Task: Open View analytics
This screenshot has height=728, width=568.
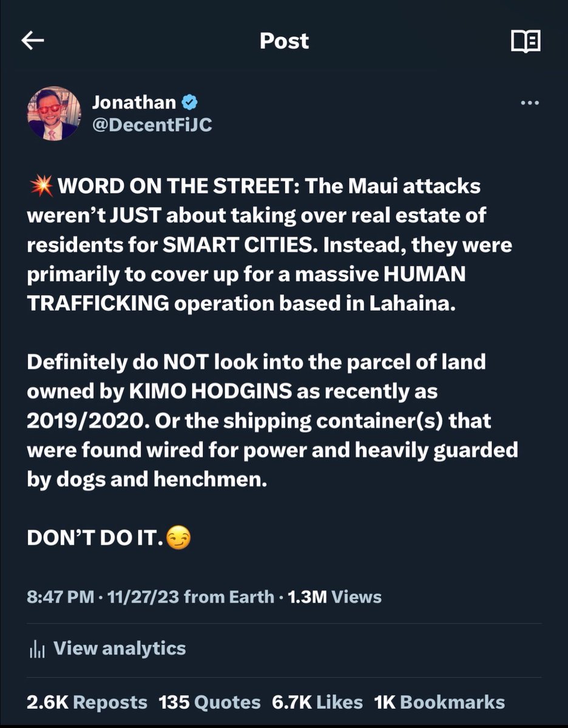Action: (x=120, y=648)
